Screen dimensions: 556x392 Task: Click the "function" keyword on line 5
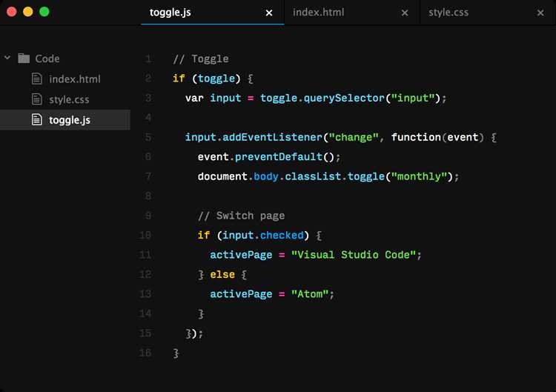tap(416, 137)
